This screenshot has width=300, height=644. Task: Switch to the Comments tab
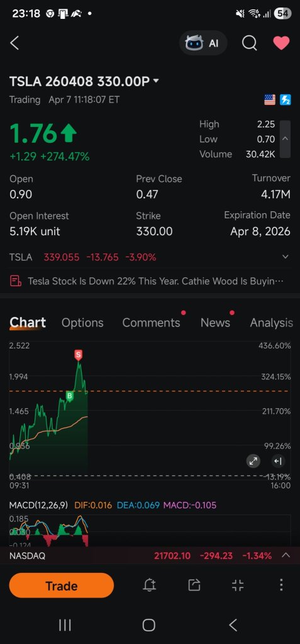coord(151,323)
